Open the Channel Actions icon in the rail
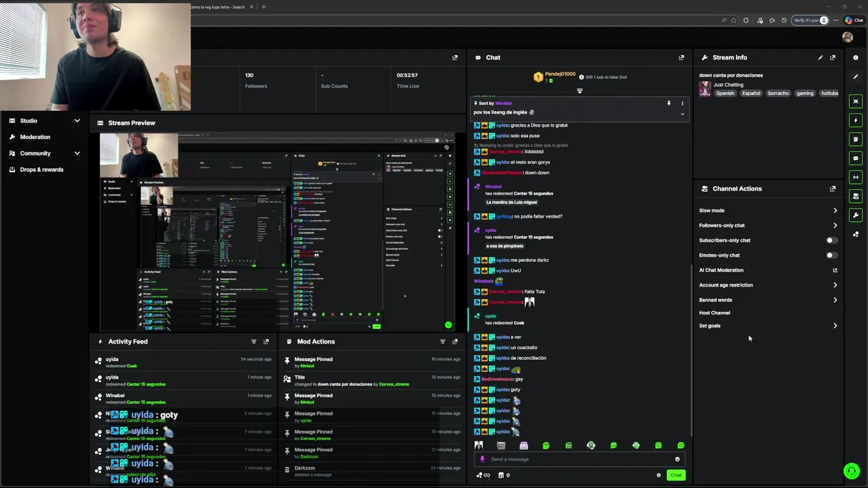The image size is (868, 488). (856, 196)
